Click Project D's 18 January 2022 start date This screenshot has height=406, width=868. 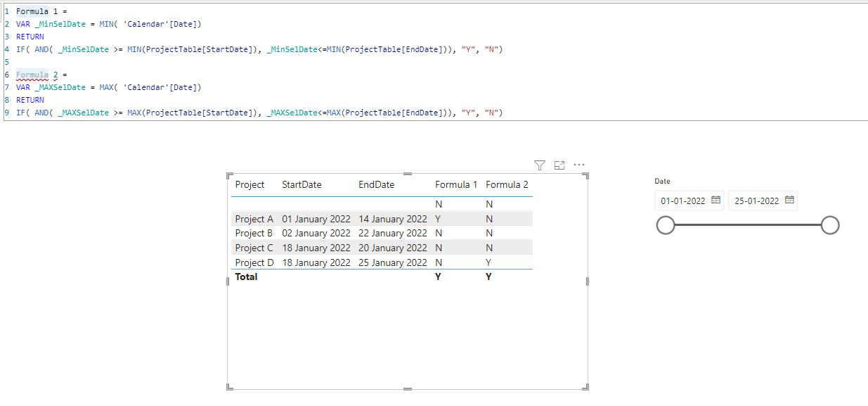pyautogui.click(x=316, y=262)
